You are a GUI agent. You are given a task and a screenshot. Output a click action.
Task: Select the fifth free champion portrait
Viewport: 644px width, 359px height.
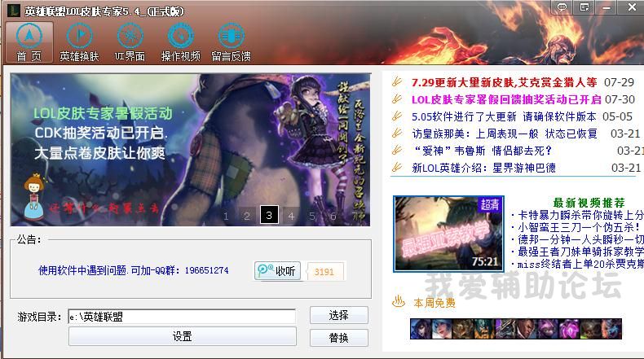pos(505,329)
